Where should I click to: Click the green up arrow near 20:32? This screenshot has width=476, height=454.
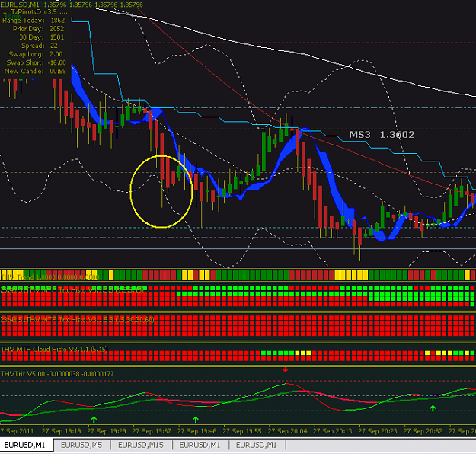[433, 408]
